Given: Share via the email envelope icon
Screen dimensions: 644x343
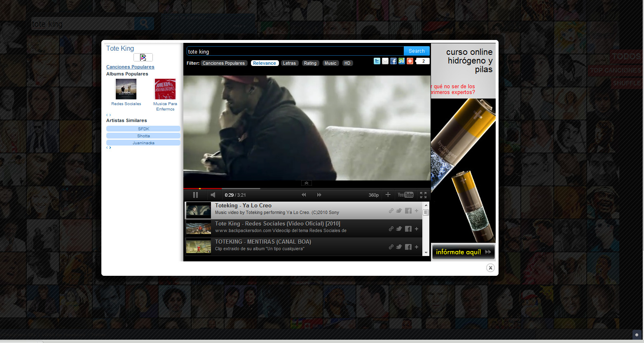Looking at the screenshot, I should 385,61.
